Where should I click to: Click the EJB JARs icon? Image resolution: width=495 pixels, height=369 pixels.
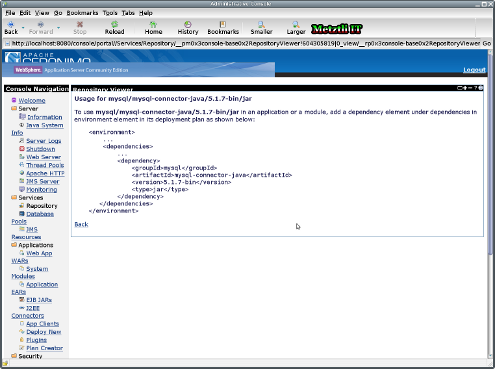click(x=22, y=299)
